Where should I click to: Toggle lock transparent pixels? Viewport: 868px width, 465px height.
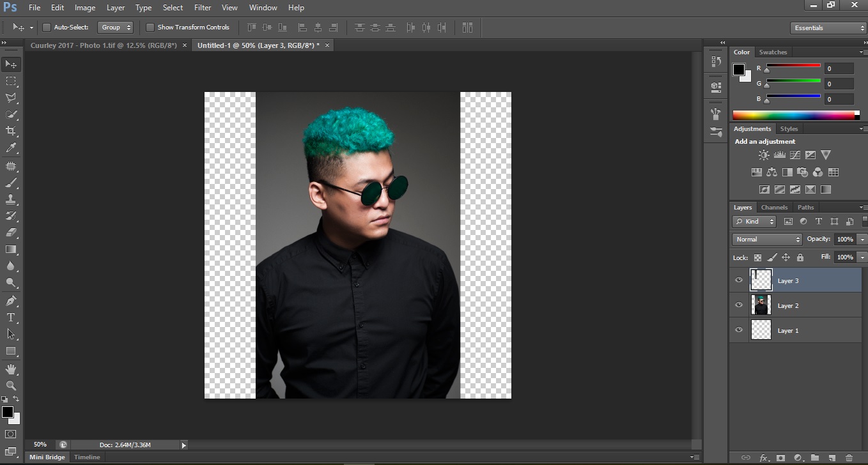click(757, 257)
